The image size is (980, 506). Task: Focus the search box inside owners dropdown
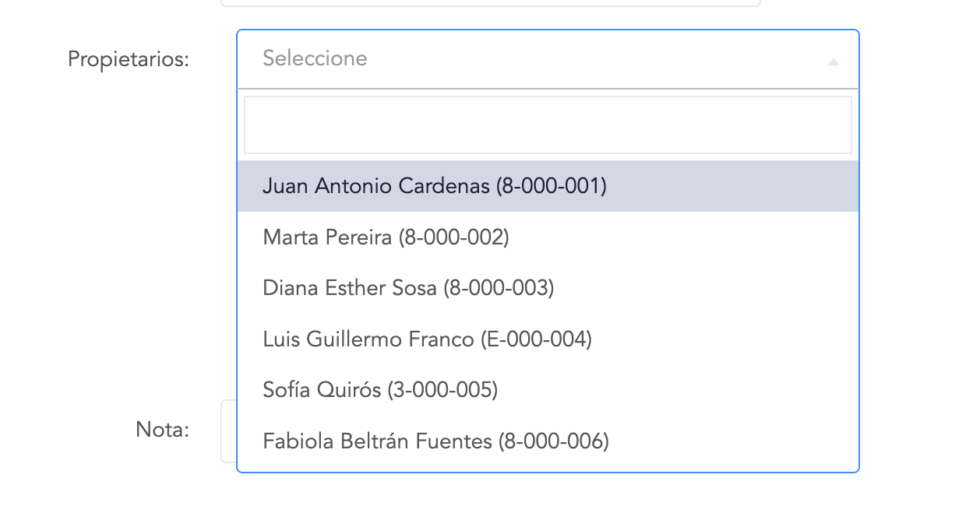(x=548, y=125)
